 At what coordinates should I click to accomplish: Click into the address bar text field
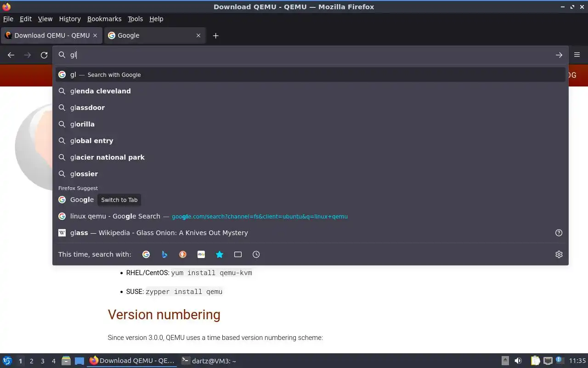click(311, 55)
